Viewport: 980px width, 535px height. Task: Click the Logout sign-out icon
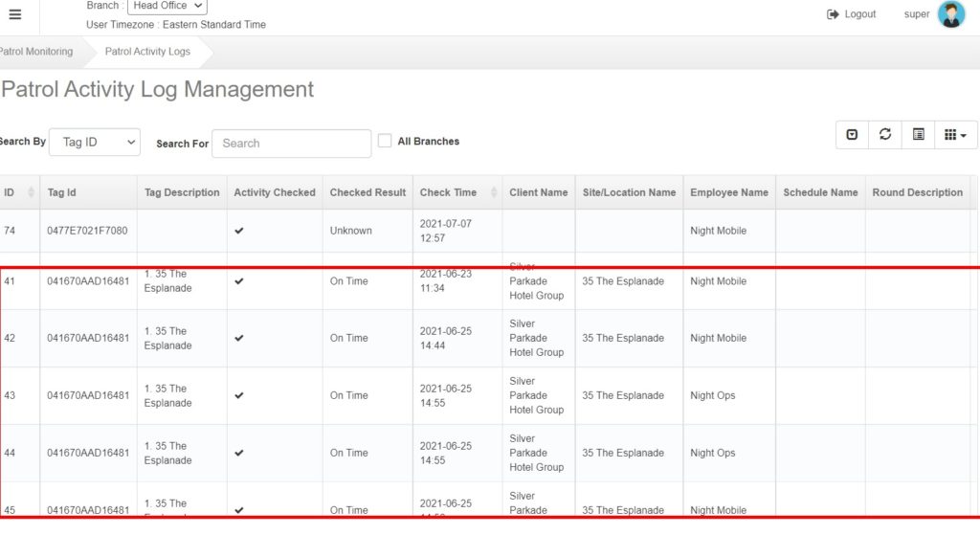pyautogui.click(x=833, y=14)
